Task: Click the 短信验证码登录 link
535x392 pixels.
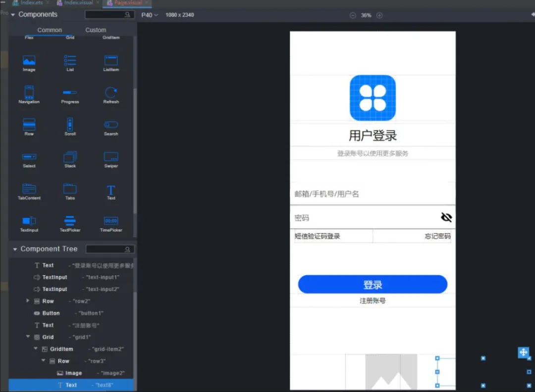Action: (x=318, y=236)
